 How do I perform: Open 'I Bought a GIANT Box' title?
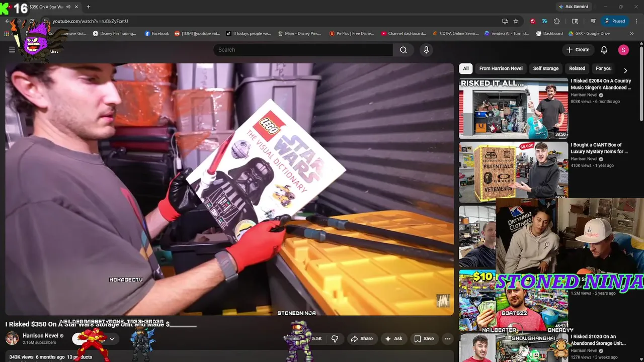599,148
